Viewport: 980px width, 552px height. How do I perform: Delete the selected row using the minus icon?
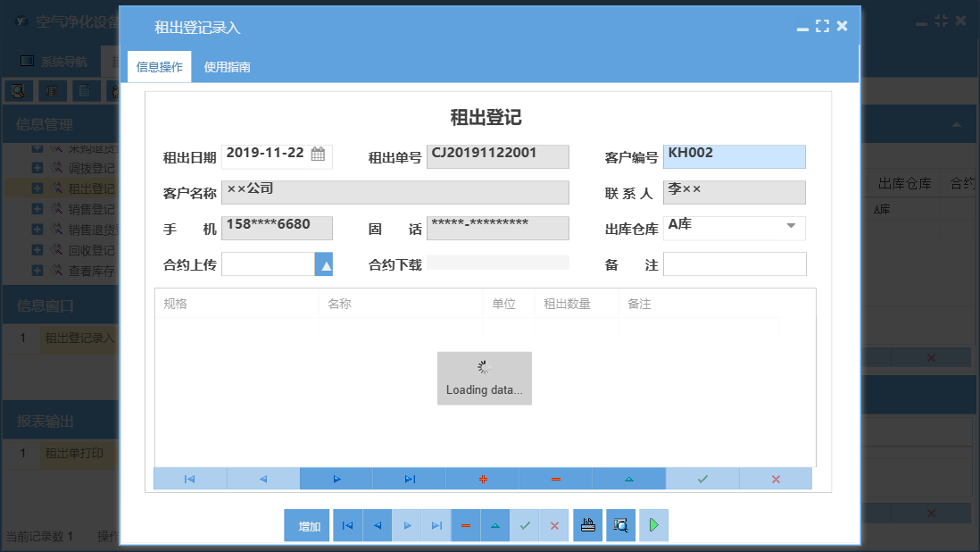(x=555, y=479)
